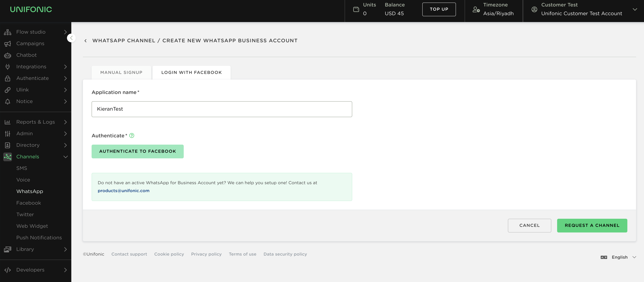Open the SMS channel menu item

[x=22, y=168]
